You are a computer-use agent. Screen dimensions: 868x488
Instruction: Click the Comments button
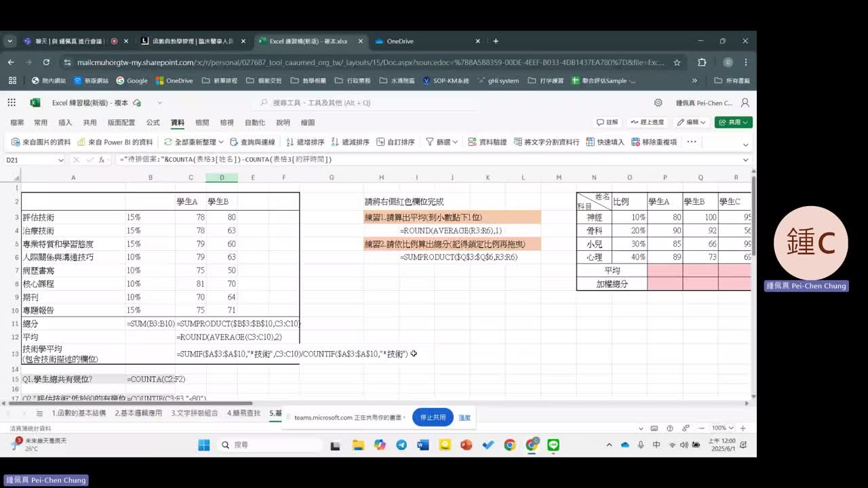click(608, 122)
